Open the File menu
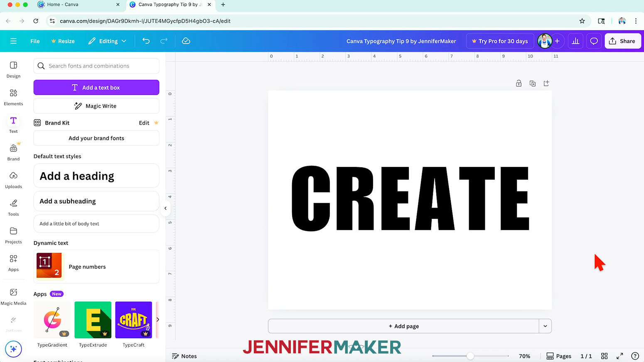Screen dimensions: 644x362 [35, 41]
